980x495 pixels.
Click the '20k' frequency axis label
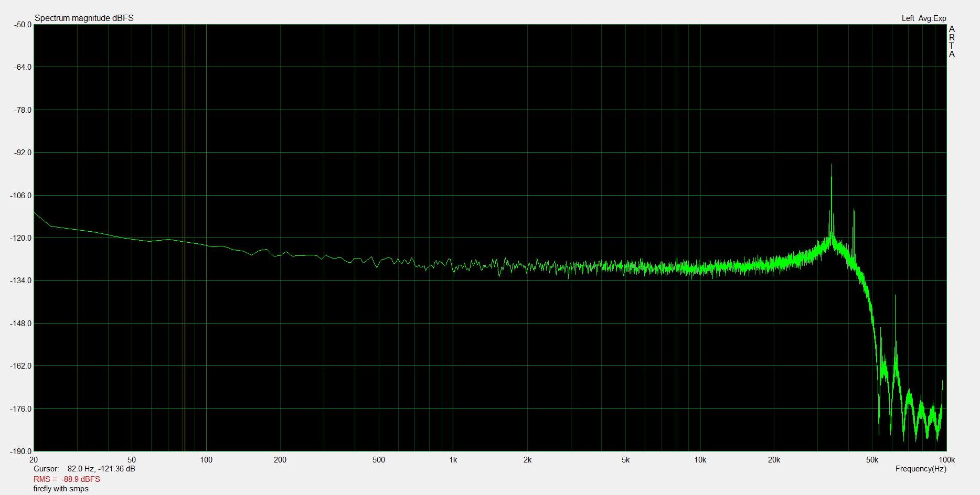click(774, 460)
